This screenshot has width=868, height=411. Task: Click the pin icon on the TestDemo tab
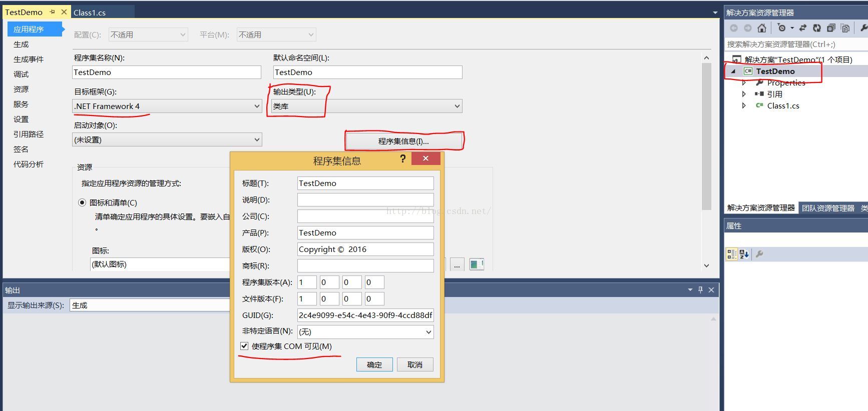pos(53,12)
